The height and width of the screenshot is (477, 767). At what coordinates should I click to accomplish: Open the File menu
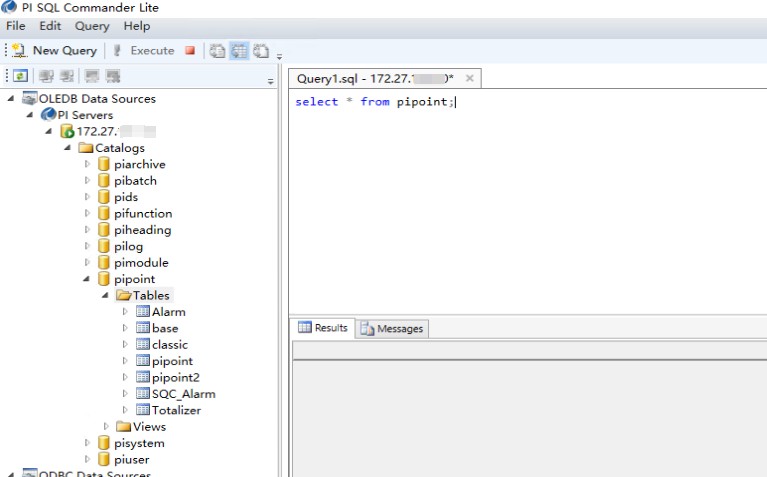[16, 26]
